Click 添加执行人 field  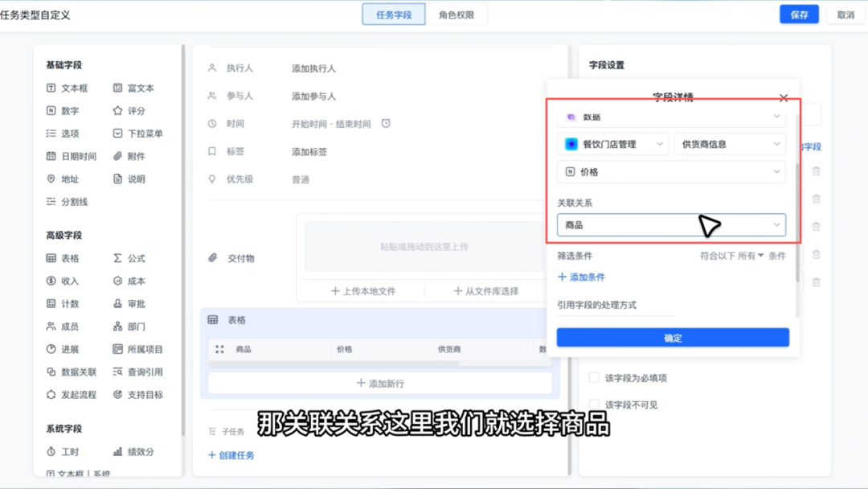click(x=314, y=68)
